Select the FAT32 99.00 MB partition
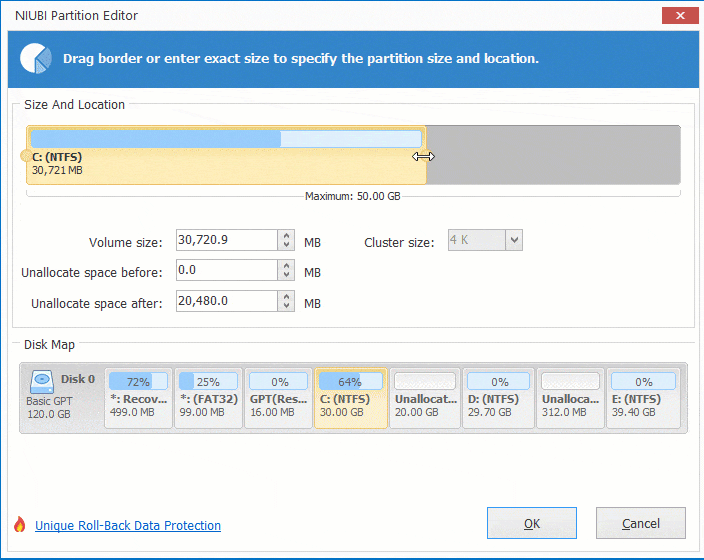The height and width of the screenshot is (560, 704). (x=208, y=398)
